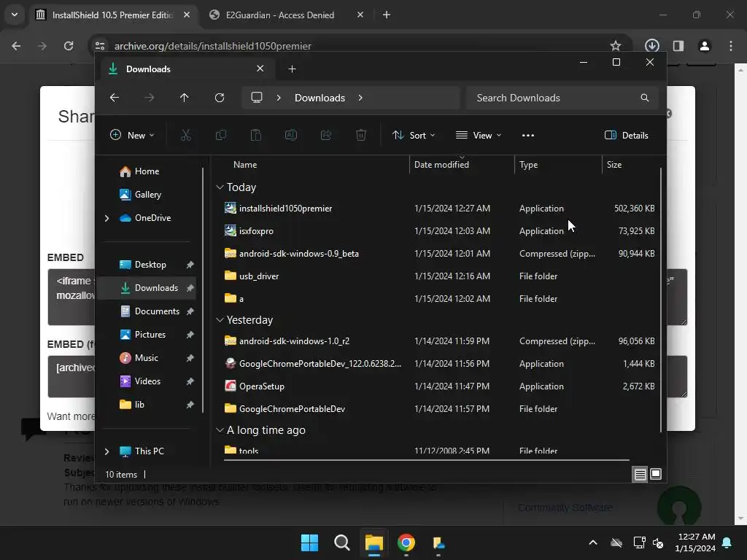This screenshot has width=747, height=560.
Task: Select android-sdk-windows-1.0_r2 zip file
Action: pyautogui.click(x=438, y=341)
